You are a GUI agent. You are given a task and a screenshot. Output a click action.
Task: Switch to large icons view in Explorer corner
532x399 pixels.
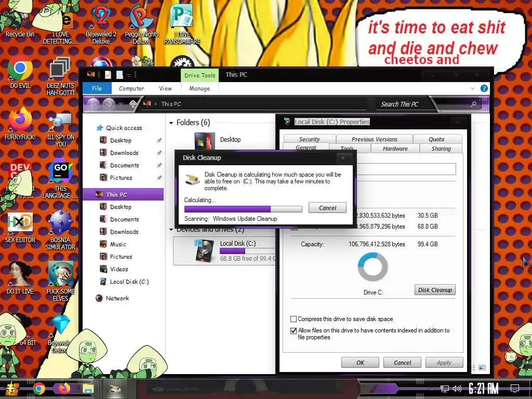(x=482, y=367)
